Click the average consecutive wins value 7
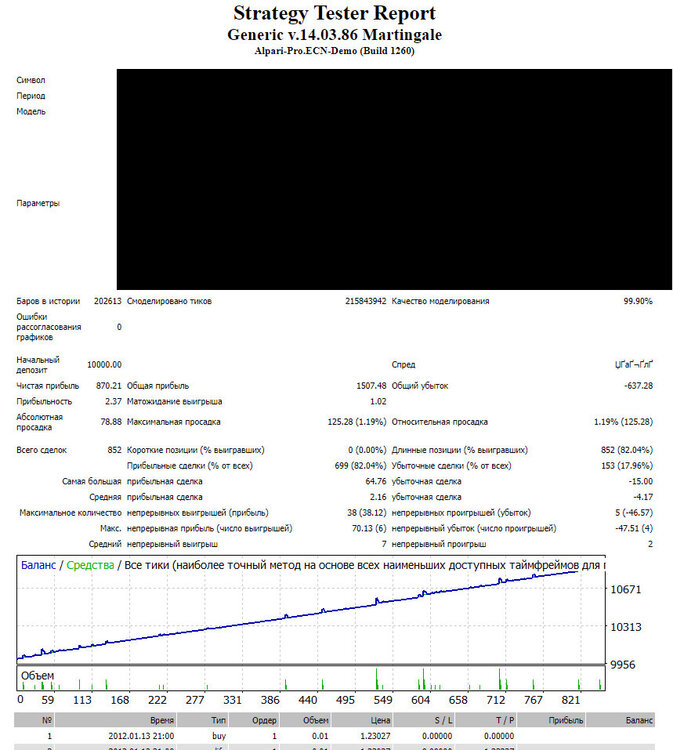This screenshot has height=750, width=673. point(384,544)
